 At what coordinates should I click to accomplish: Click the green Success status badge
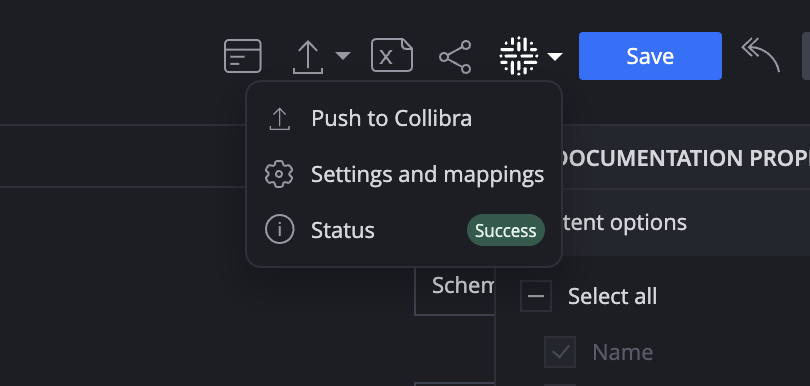(506, 230)
